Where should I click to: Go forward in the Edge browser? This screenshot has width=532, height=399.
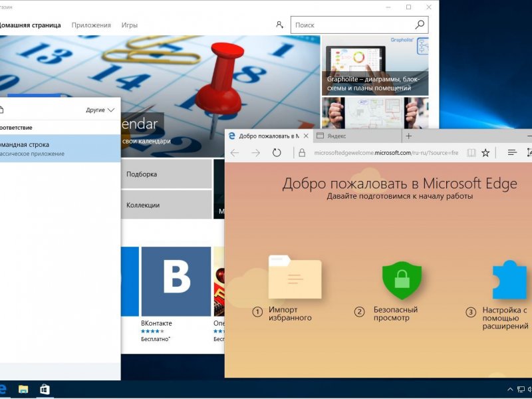coord(256,153)
